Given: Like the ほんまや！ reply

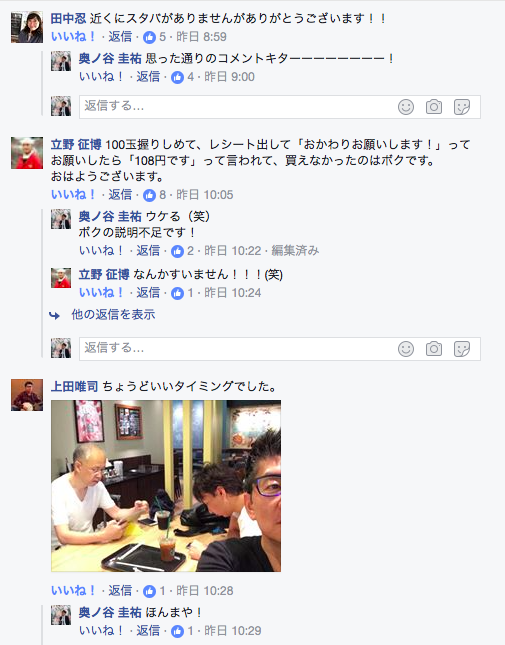Looking at the screenshot, I should point(101,631).
